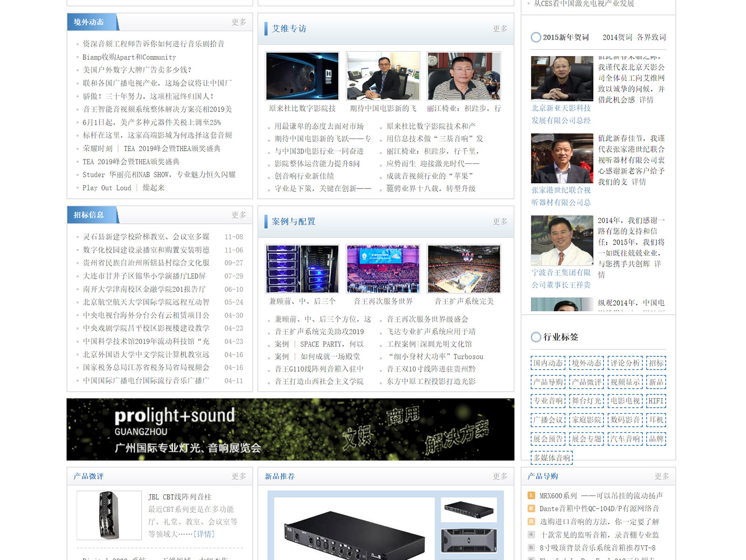Image resolution: width=746 pixels, height=560 pixels.
Task: Click the 多媒体音响 tag
Action: click(551, 458)
